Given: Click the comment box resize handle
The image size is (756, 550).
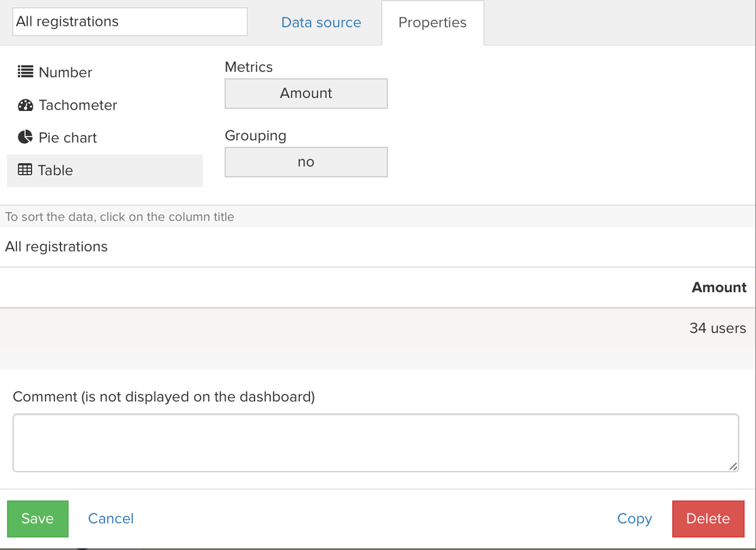Looking at the screenshot, I should click(733, 466).
